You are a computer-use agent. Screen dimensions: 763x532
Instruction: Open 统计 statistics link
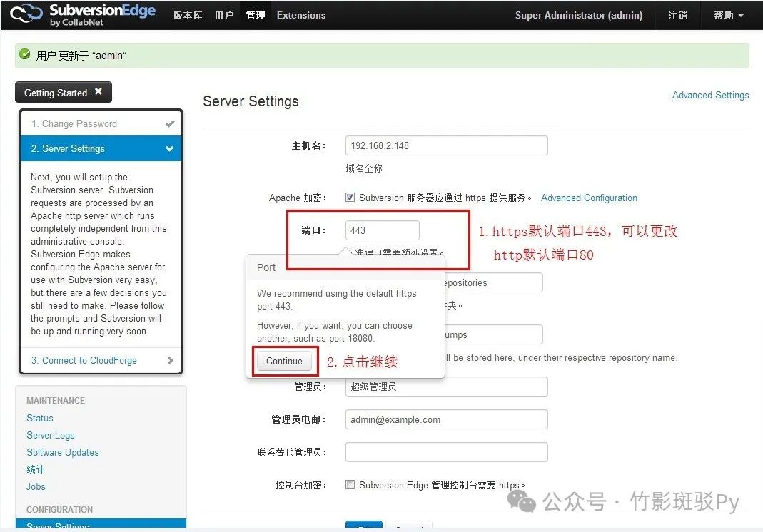[35, 469]
